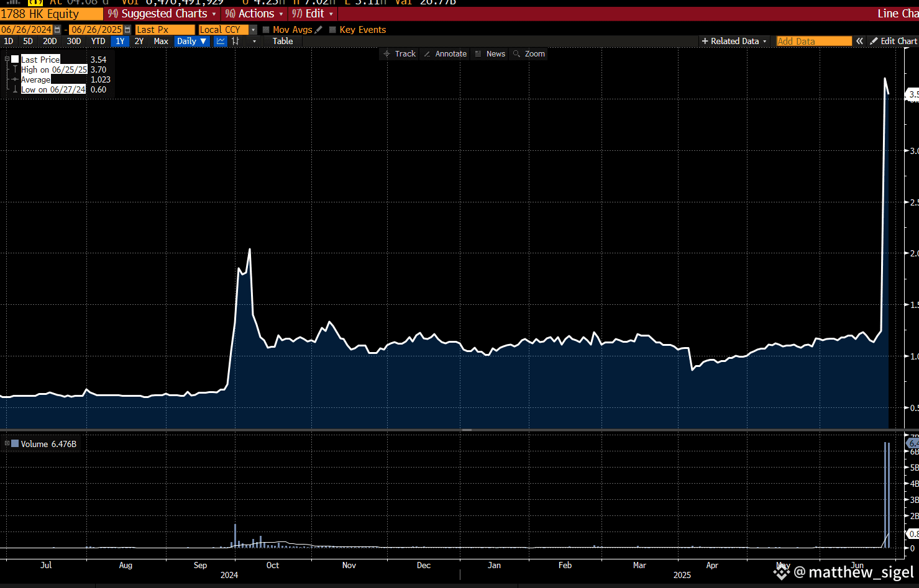Click the Edit Chart button

pyautogui.click(x=894, y=41)
